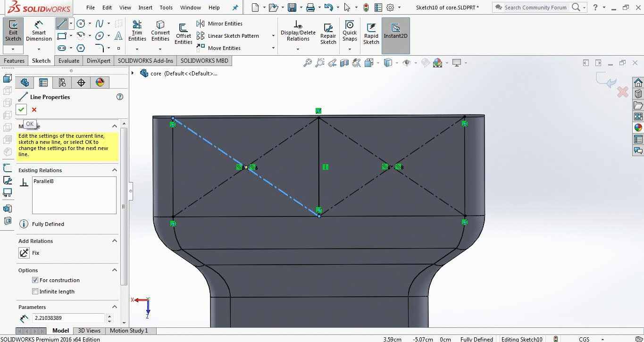644x342 pixels.
Task: Toggle the For construction checkbox
Action: pyautogui.click(x=35, y=280)
